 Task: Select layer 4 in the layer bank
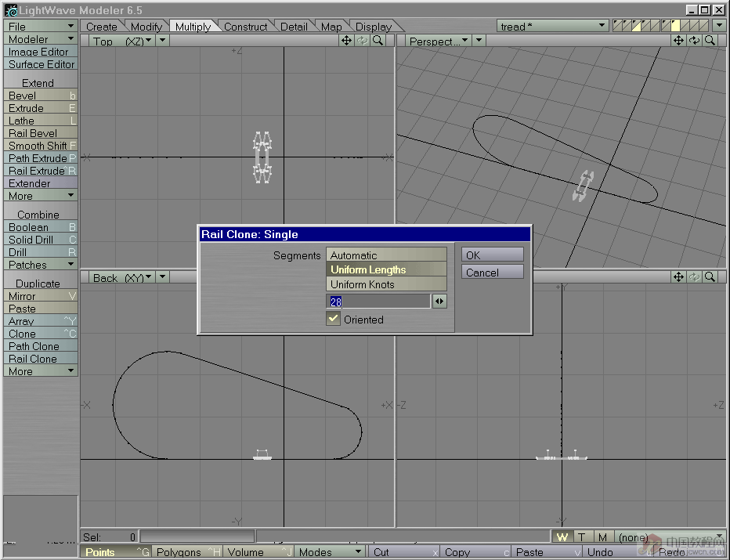pyautogui.click(x=647, y=26)
